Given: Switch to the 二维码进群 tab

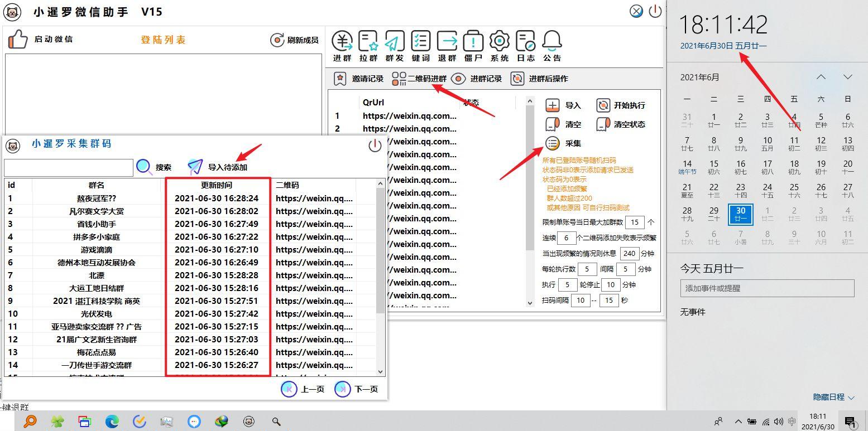Looking at the screenshot, I should coord(419,79).
